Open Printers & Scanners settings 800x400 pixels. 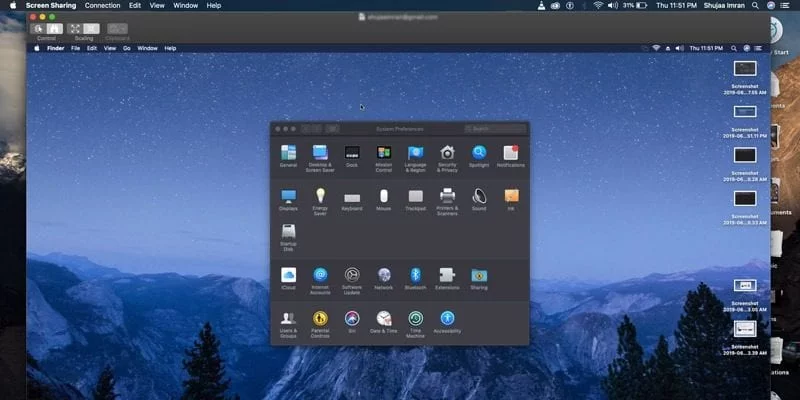tap(447, 196)
